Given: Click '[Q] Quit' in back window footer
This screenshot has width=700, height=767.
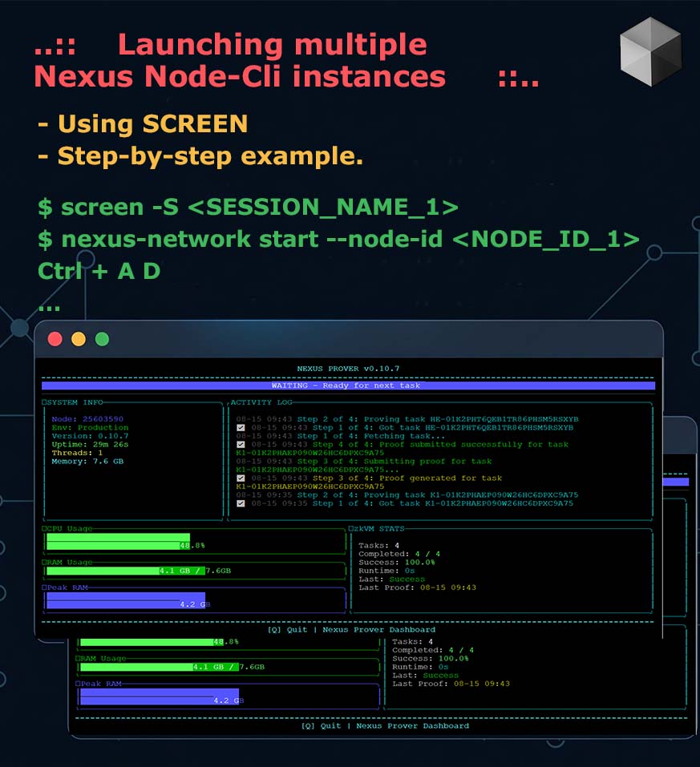Looking at the screenshot, I should click(321, 726).
